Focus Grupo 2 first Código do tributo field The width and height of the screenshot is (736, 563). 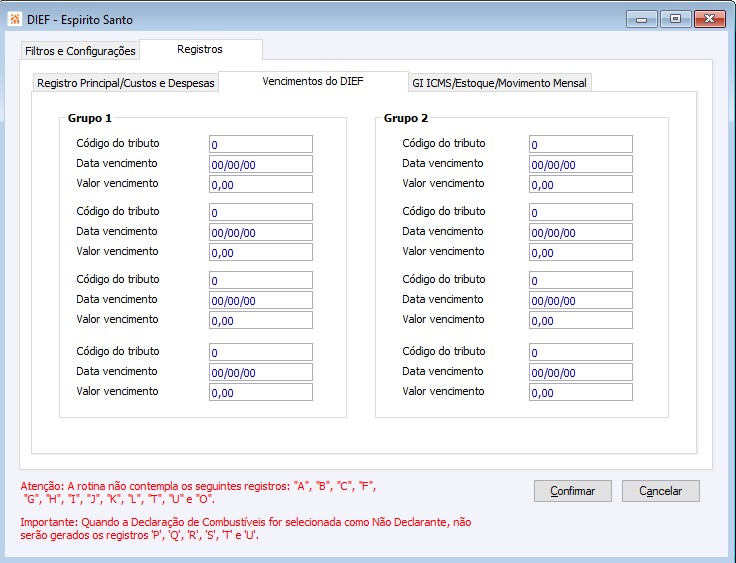[x=581, y=144]
